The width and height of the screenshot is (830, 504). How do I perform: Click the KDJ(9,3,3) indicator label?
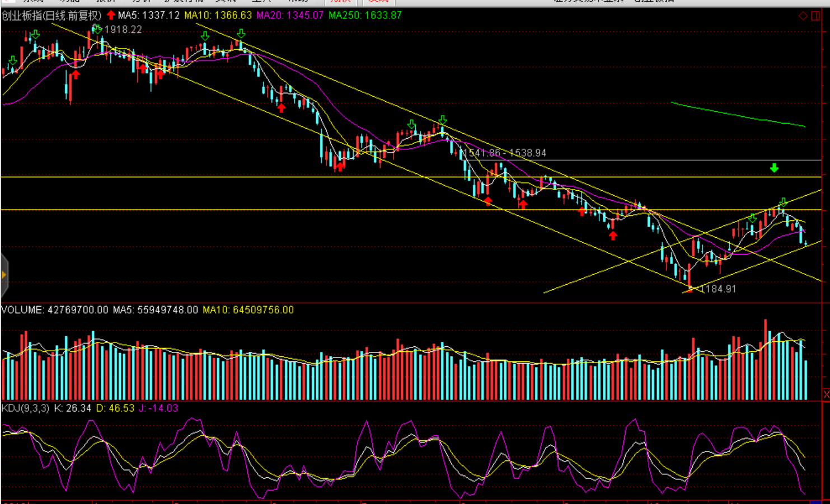25,408
